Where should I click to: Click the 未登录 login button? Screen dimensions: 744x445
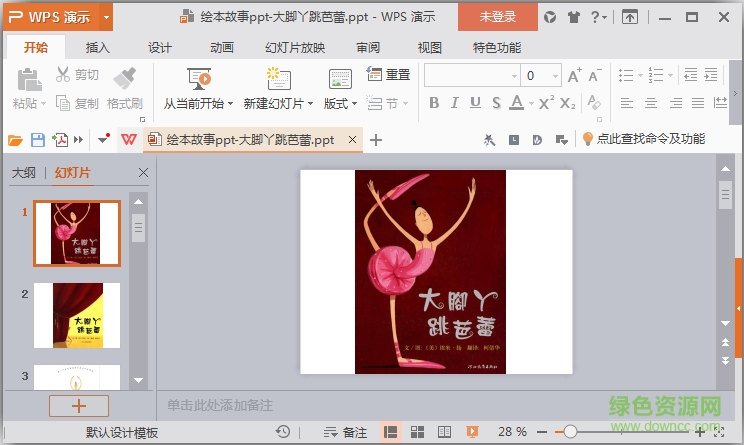coord(498,17)
